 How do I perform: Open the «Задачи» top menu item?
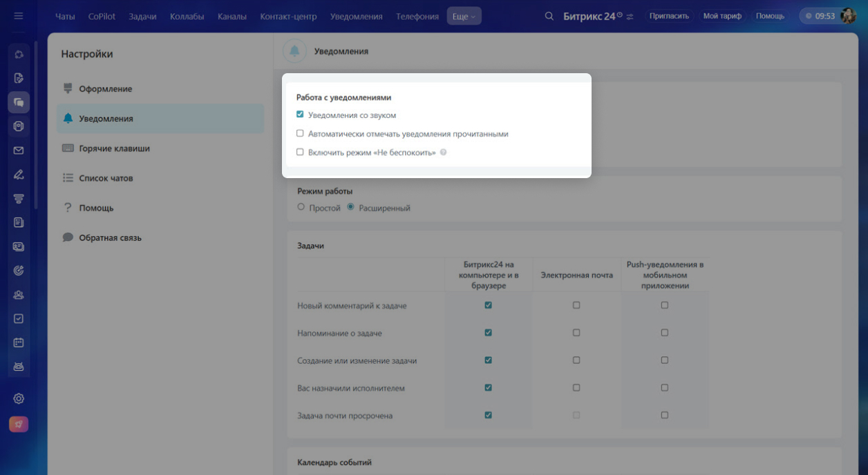point(142,16)
